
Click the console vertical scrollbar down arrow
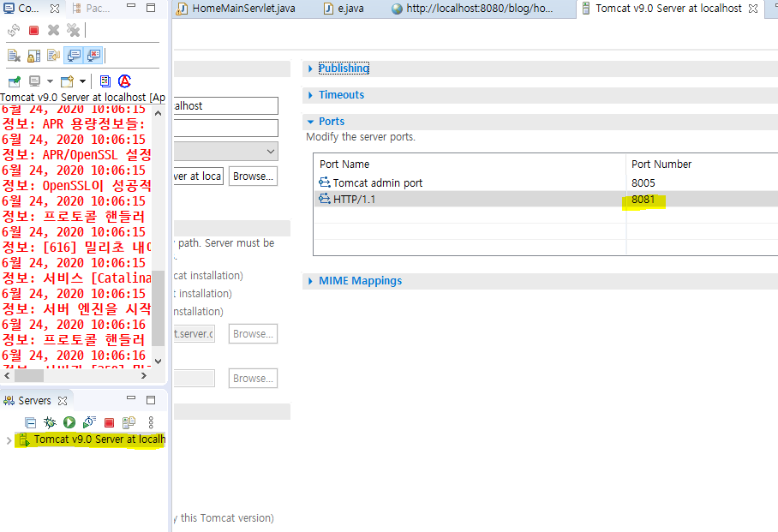point(158,361)
